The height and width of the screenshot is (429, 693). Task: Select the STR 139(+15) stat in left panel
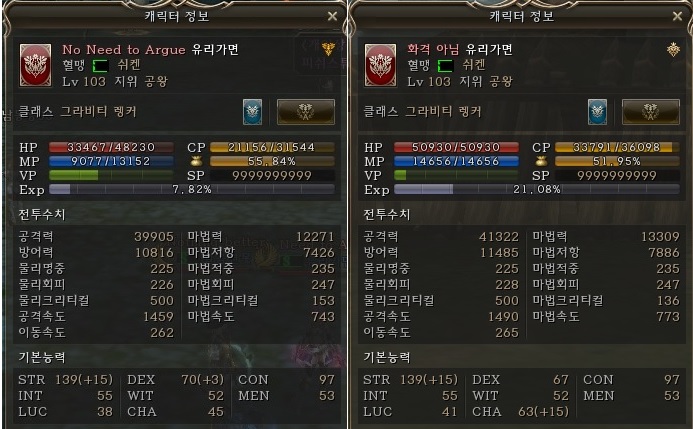[x=65, y=380]
